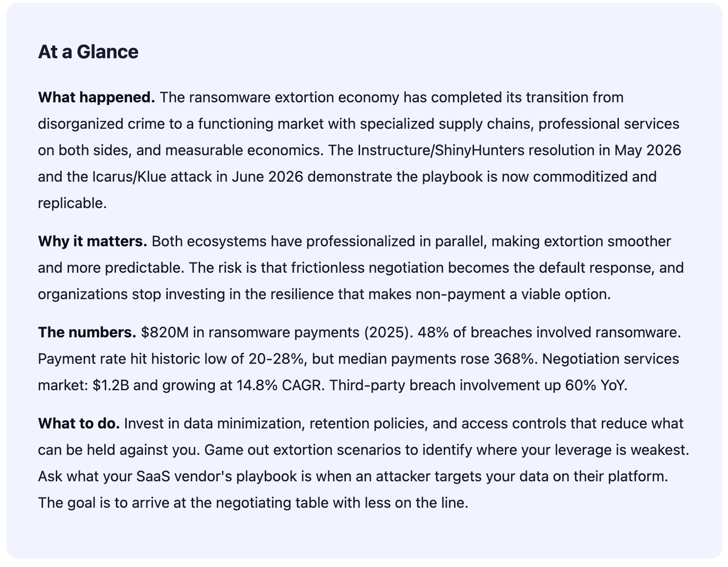The width and height of the screenshot is (728, 567).
Task: Click the bold 'What happened.' label
Action: click(x=96, y=97)
